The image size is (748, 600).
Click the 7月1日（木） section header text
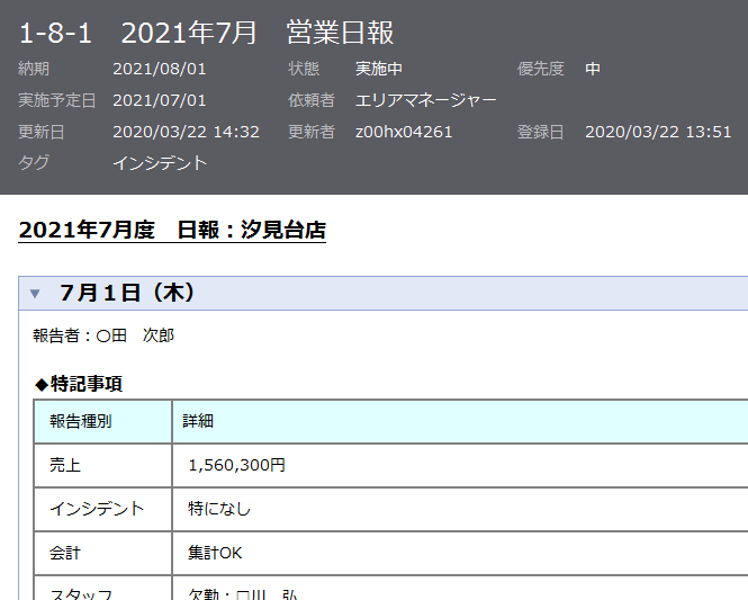127,292
